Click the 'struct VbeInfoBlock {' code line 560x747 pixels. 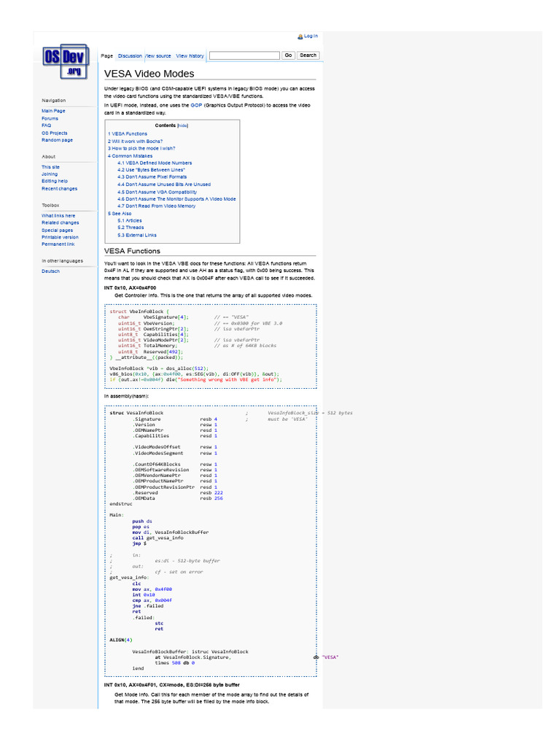(139, 311)
